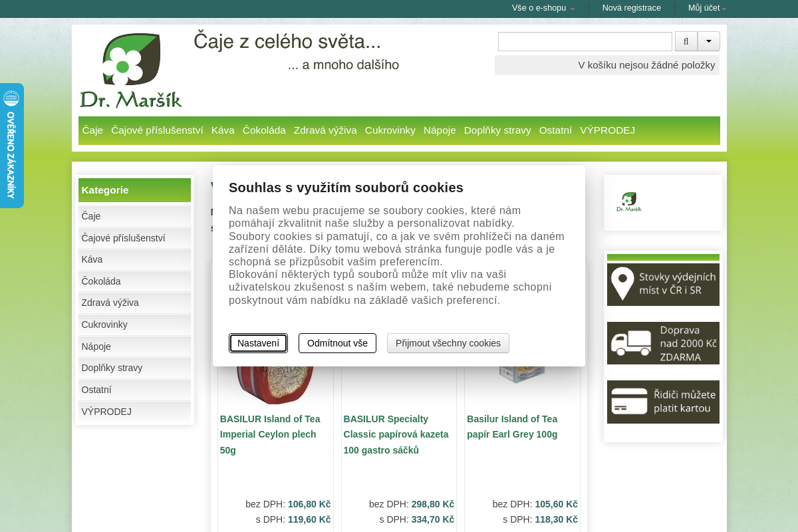The width and height of the screenshot is (798, 532).
Task: Open 'BASILUR Specialty Classic papírová kazeta' link
Action: (396, 434)
